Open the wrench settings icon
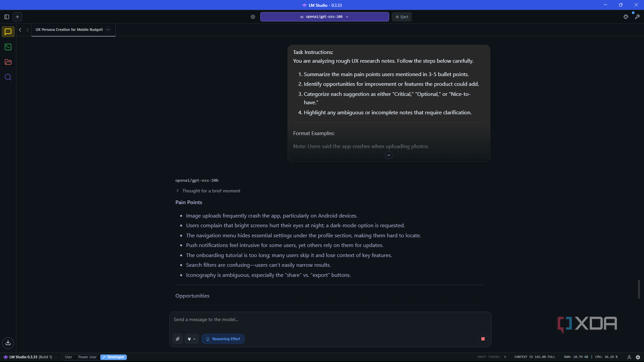644x362 pixels. [637, 17]
